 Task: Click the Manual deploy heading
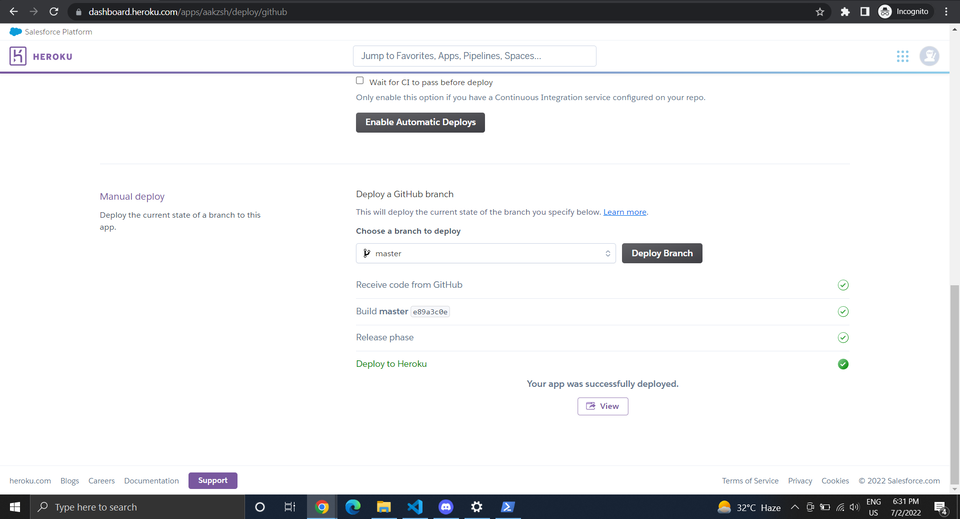(132, 196)
